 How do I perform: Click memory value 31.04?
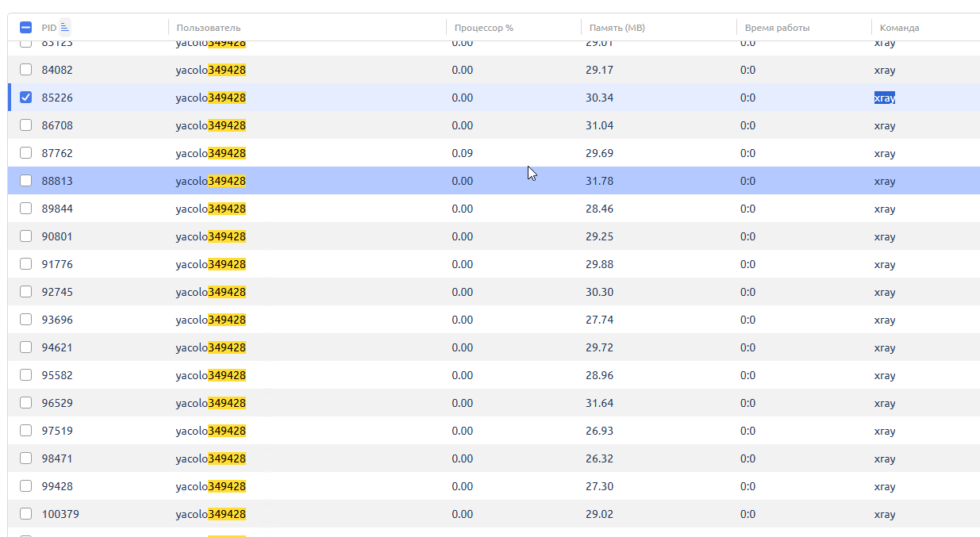coord(600,125)
